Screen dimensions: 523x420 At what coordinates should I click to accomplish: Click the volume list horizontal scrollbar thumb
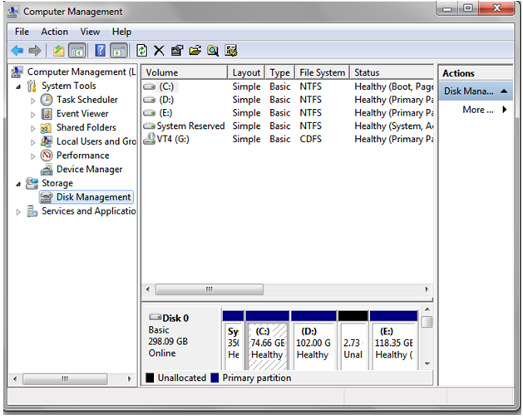coord(210,289)
